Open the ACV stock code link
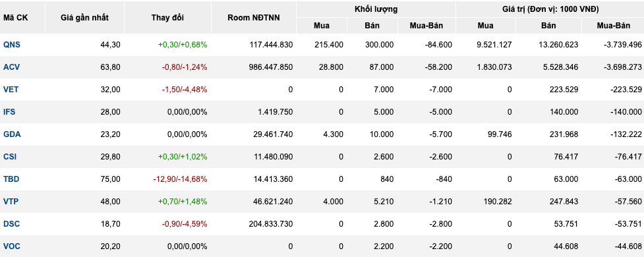This screenshot has height=257, width=644. click(11, 67)
